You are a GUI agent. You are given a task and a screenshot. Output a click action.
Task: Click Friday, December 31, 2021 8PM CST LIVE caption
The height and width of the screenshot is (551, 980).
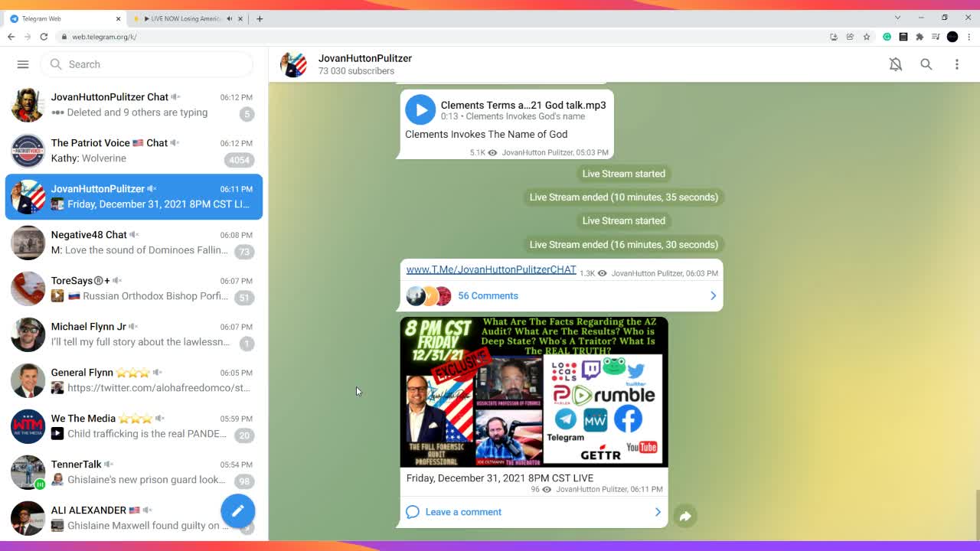pyautogui.click(x=500, y=478)
